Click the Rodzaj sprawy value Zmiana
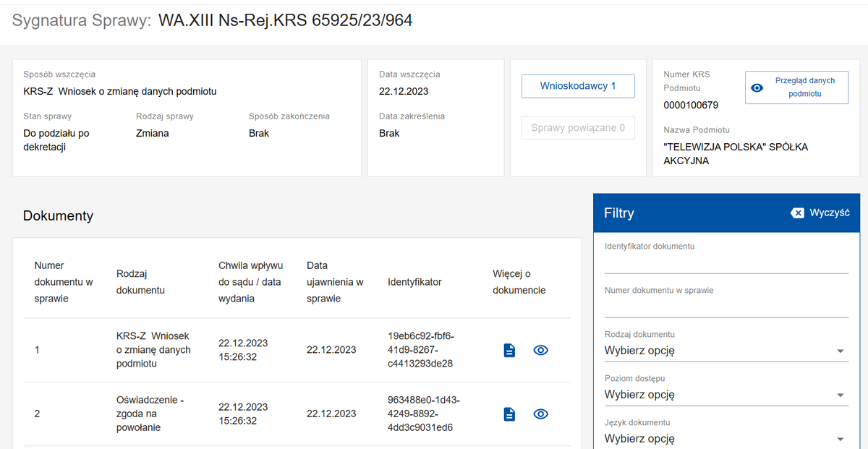Screen dimensions: 868x449 [153, 133]
